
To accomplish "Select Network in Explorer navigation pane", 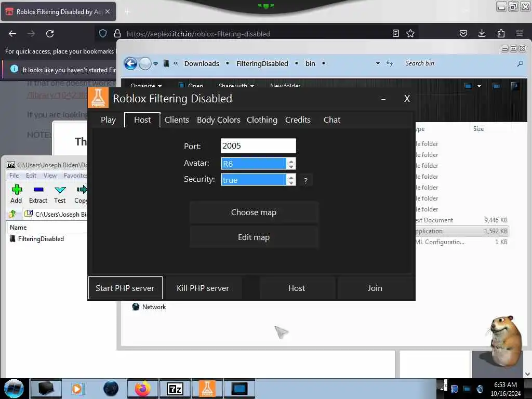I will (149, 307).
